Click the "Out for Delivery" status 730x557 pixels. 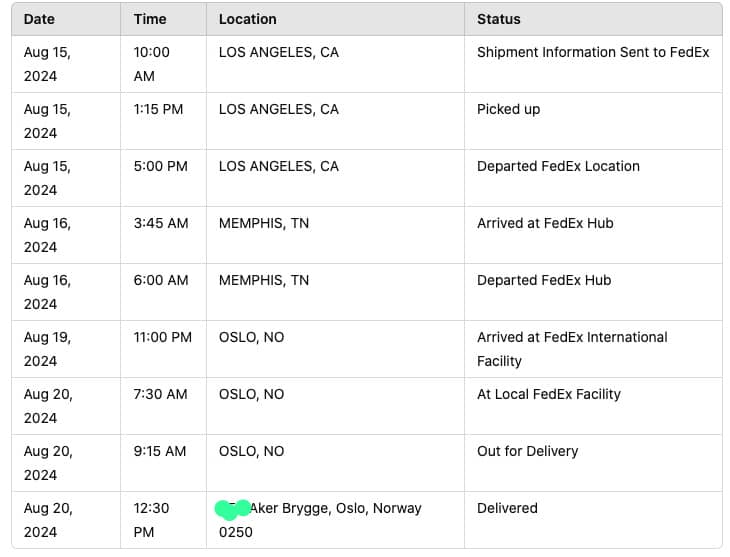pos(527,451)
